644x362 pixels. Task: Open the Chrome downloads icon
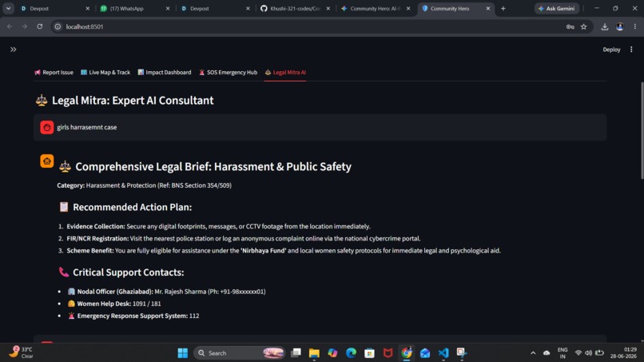[x=605, y=26]
